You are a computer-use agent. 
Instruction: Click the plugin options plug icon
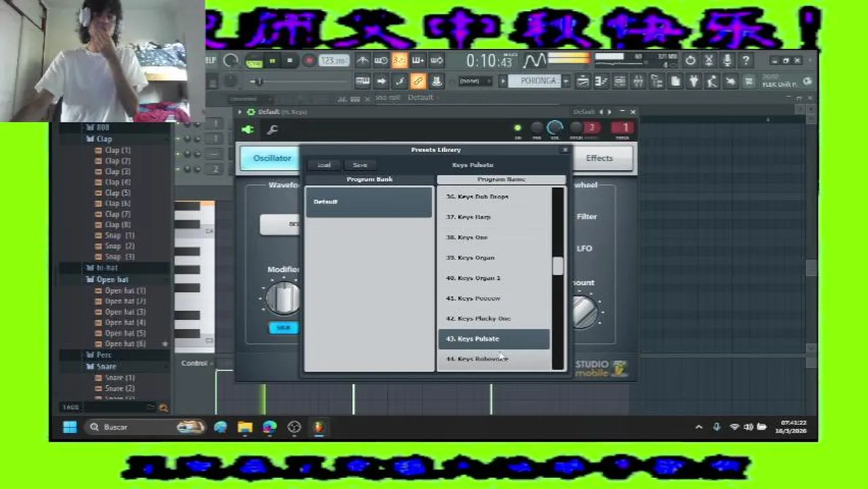pos(248,130)
